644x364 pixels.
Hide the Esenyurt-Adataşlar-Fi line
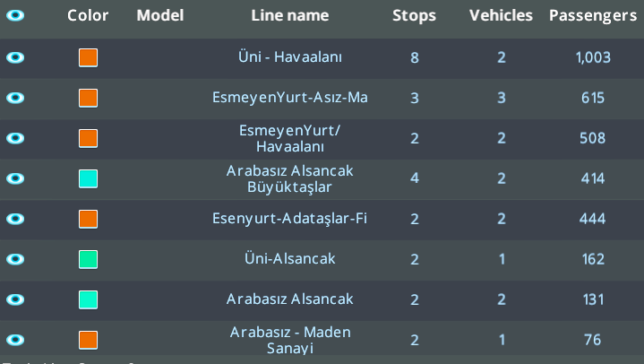click(16, 219)
